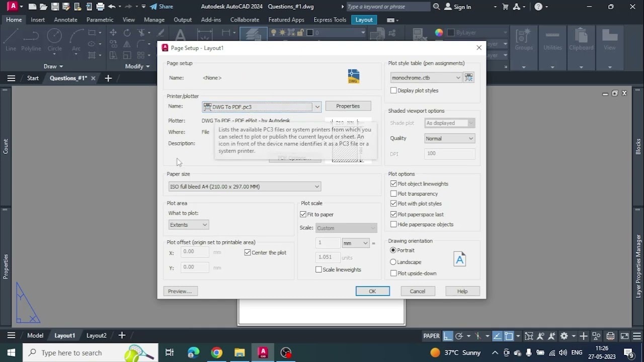Image resolution: width=644 pixels, height=362 pixels.
Task: Select the Rotate tool in Modify panel
Action: (x=127, y=33)
